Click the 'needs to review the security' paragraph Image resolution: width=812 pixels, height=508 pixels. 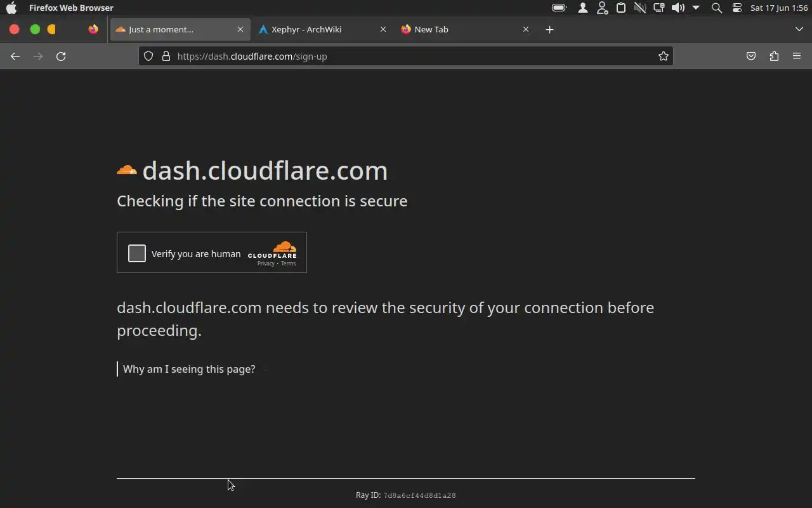385,319
